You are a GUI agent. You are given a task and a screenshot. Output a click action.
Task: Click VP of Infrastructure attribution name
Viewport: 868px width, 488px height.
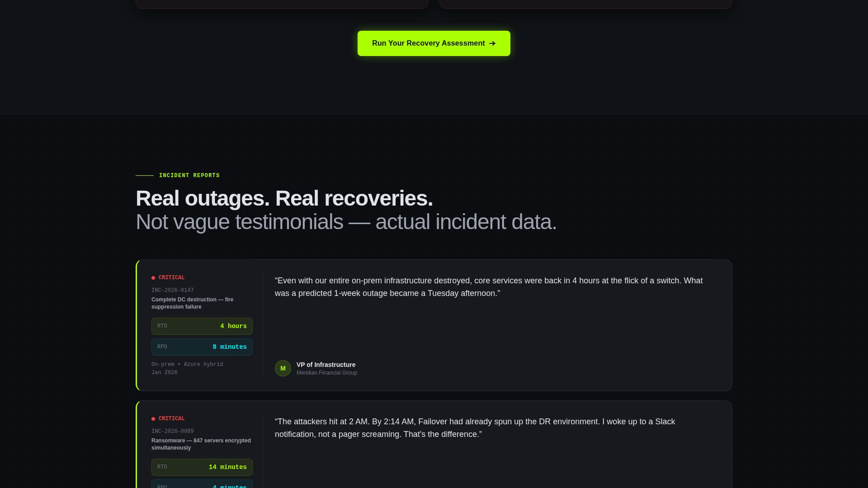click(x=325, y=365)
